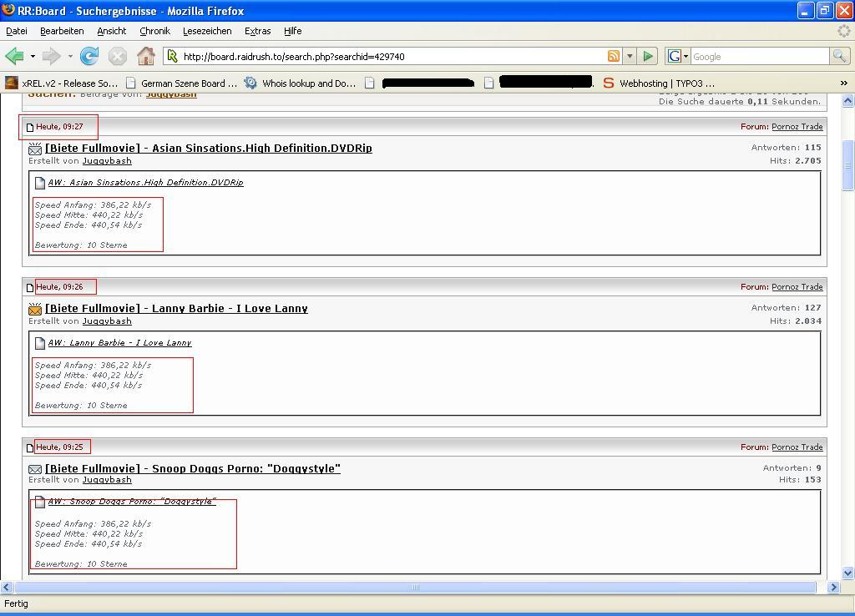The image size is (855, 616).
Task: Click the Hits: 2.034 text
Action: pos(796,321)
